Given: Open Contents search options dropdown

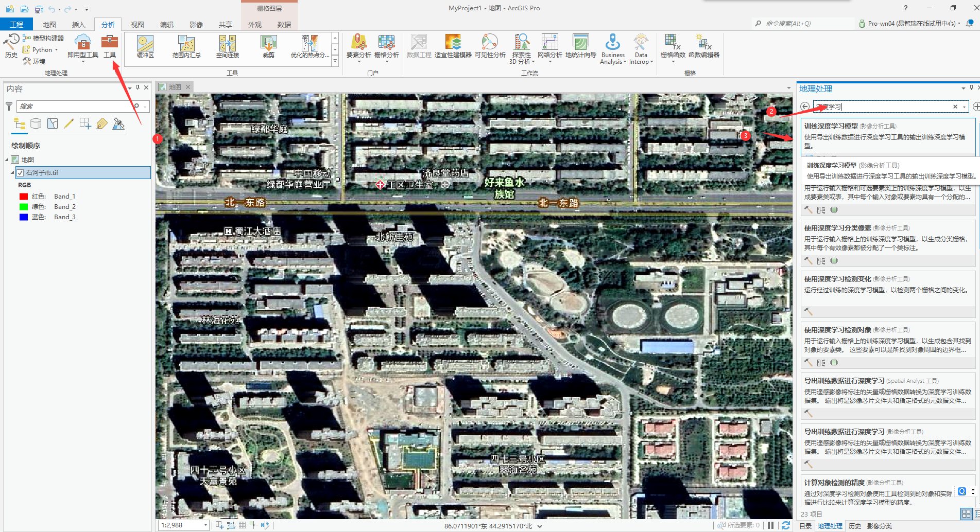Looking at the screenshot, I should pyautogui.click(x=146, y=107).
